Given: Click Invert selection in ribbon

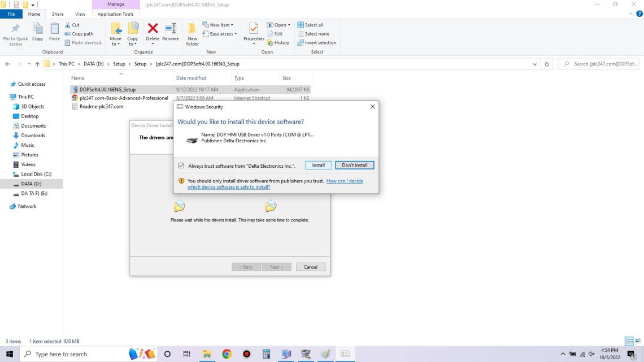Looking at the screenshot, I should (x=317, y=43).
